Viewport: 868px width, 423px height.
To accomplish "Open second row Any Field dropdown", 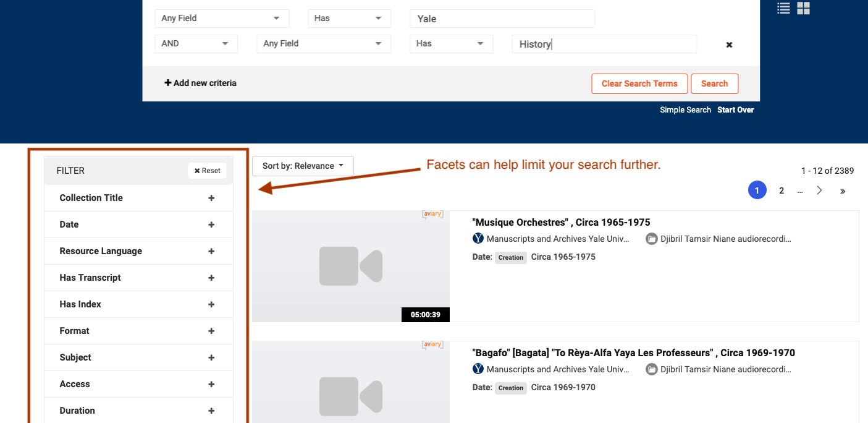I will tap(324, 44).
